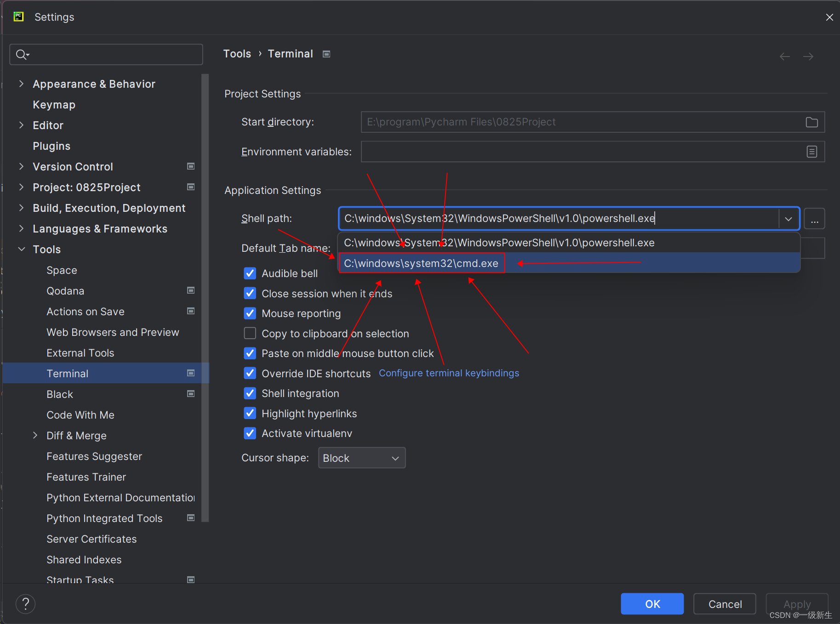Enable Copy to clipboard on selection
The height and width of the screenshot is (624, 840).
[x=250, y=333]
